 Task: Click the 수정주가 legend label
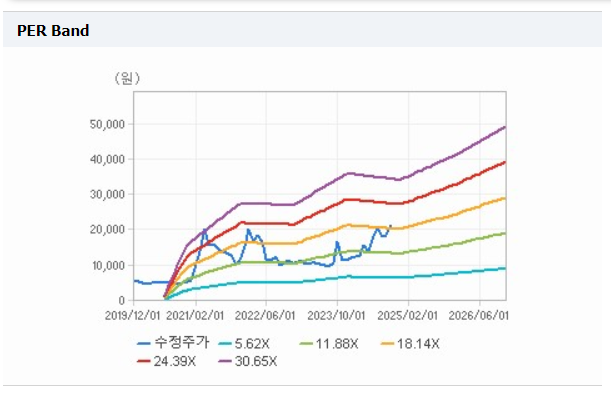pos(182,343)
